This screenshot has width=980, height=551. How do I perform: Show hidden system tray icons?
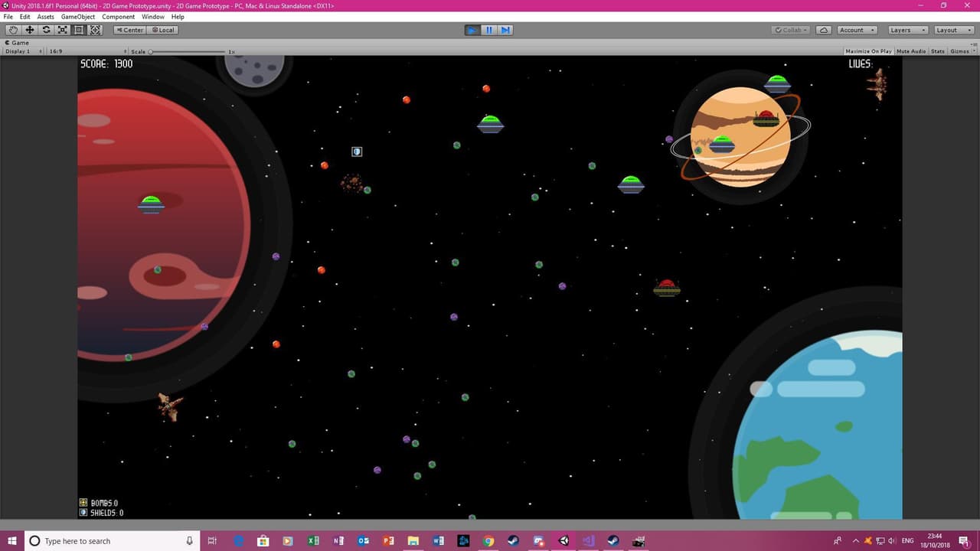click(856, 541)
